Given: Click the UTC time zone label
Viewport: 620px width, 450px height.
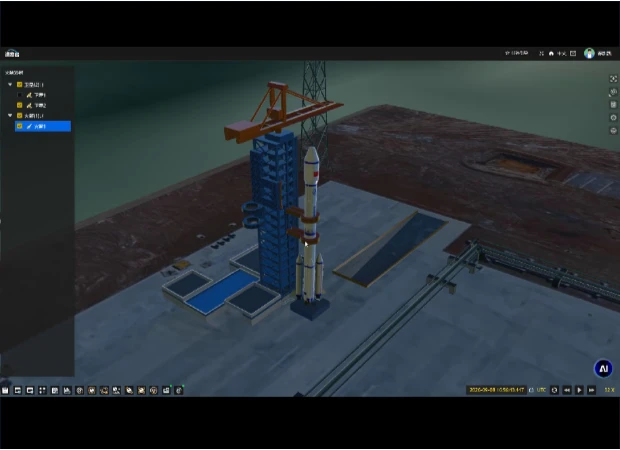Looking at the screenshot, I should point(541,390).
